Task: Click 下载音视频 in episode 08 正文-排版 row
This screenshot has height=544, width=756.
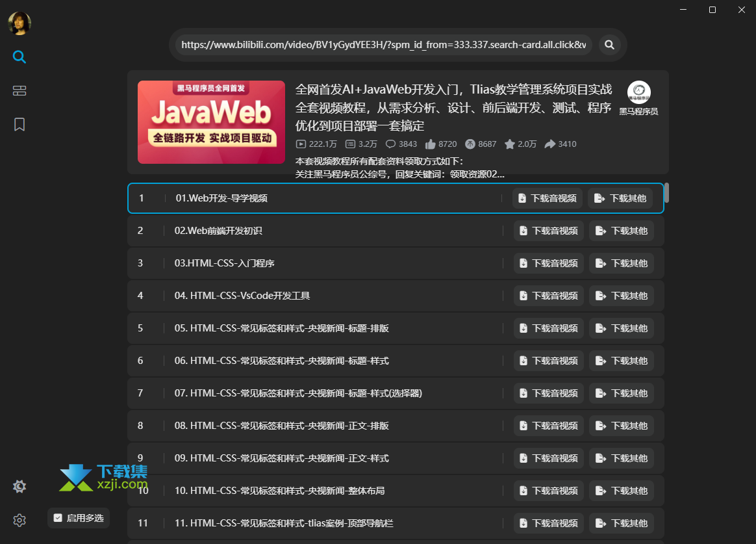Action: pyautogui.click(x=549, y=426)
